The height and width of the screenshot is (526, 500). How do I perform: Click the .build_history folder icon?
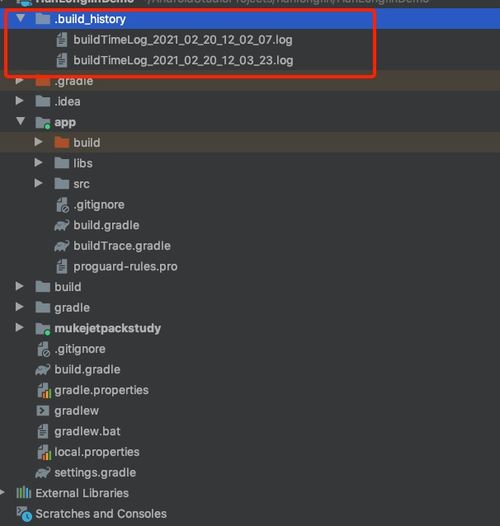pyautogui.click(x=43, y=19)
